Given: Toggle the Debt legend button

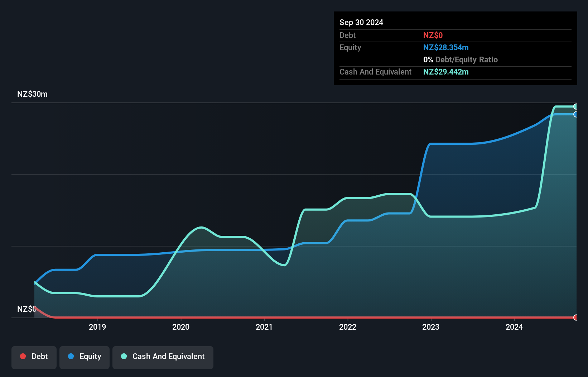Looking at the screenshot, I should pos(34,357).
